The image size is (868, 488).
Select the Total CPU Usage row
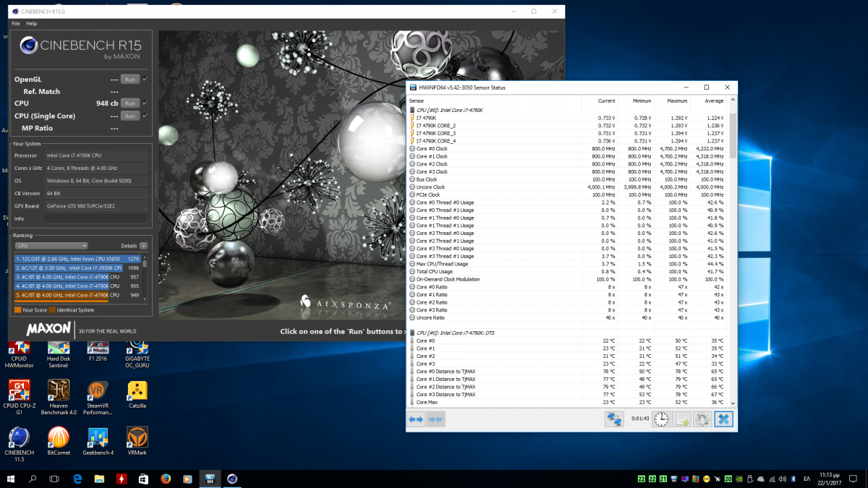coord(567,271)
